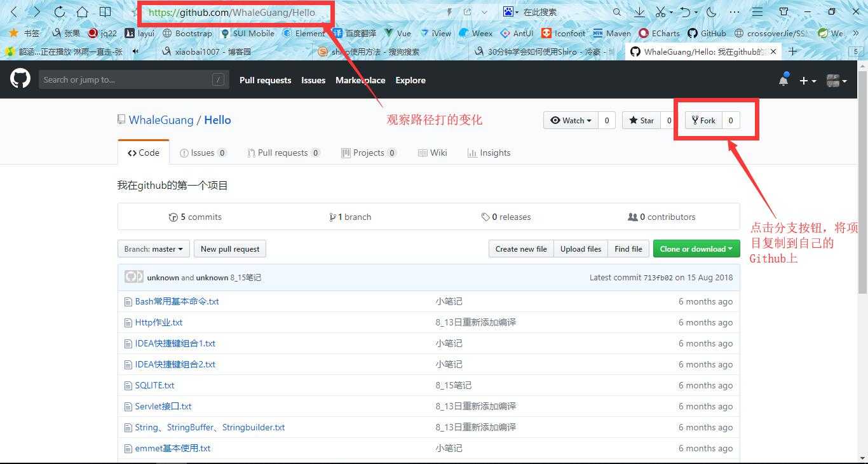Open the user avatar menu
Viewport: 868px width, 464px height.
coord(836,81)
